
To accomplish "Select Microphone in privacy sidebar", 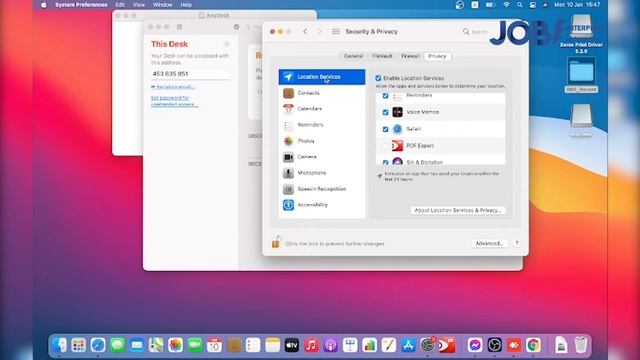I will coord(322,173).
